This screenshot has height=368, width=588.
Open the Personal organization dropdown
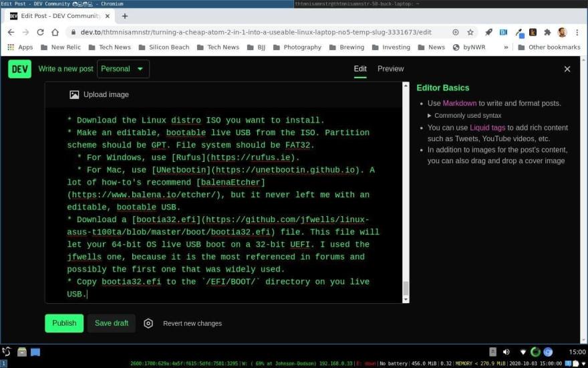click(x=123, y=69)
